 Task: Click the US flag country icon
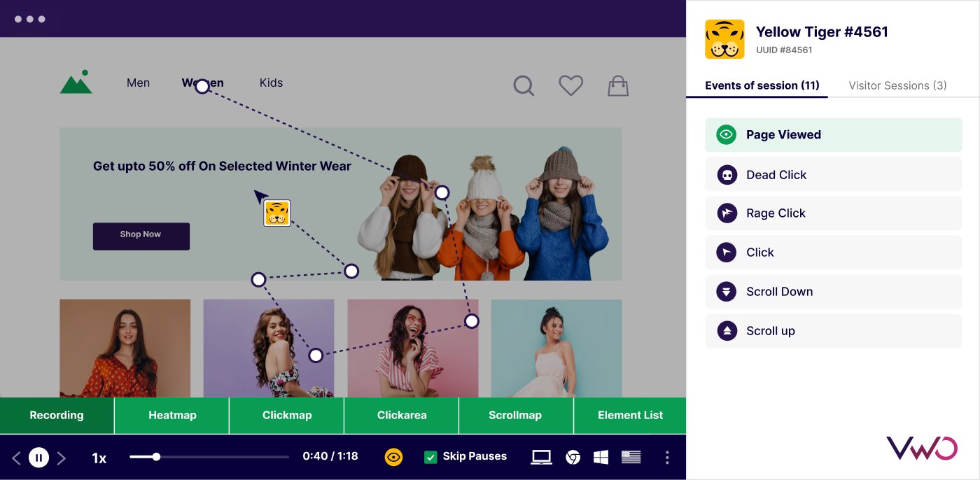pos(631,457)
